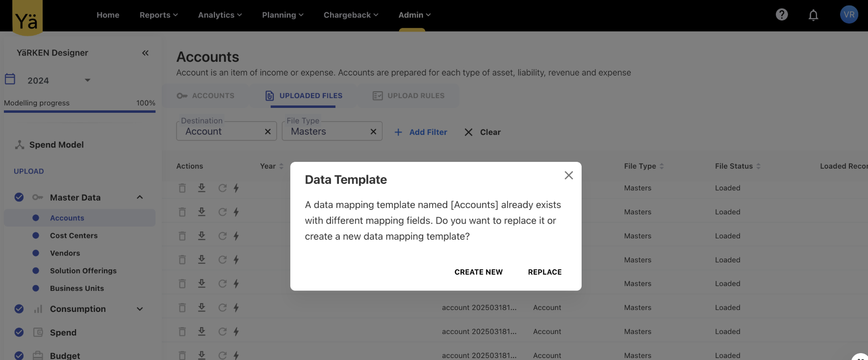Open the Analytics menu

(x=220, y=15)
